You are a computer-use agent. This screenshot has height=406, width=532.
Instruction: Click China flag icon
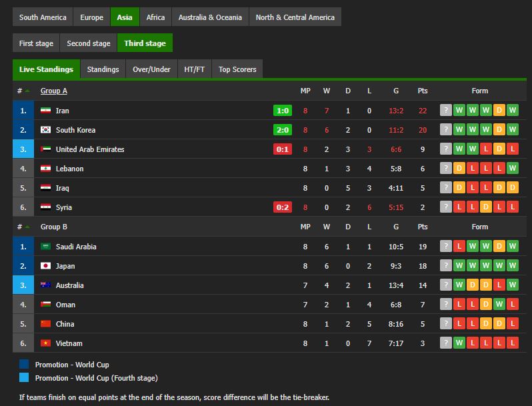45,323
